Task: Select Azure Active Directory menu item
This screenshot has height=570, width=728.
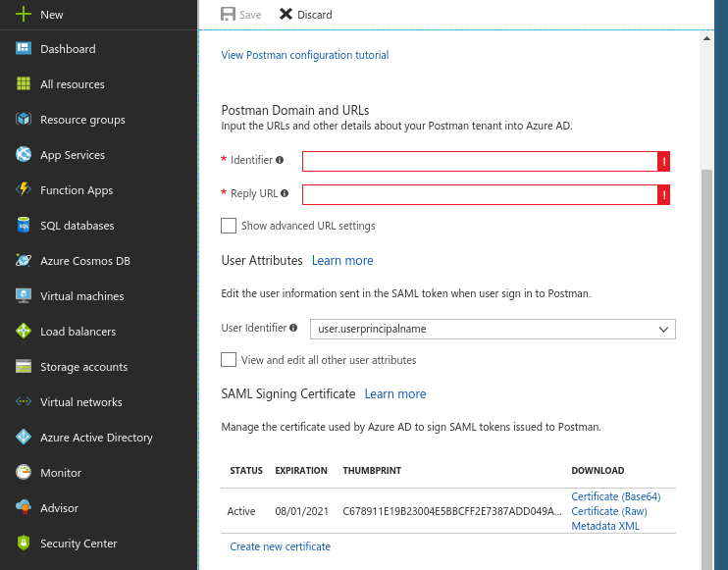Action: click(96, 438)
